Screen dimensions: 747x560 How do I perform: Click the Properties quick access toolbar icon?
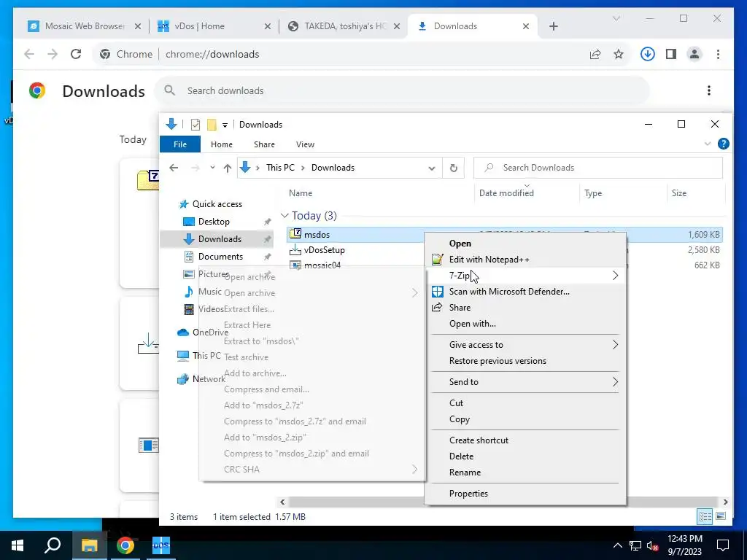coord(196,125)
